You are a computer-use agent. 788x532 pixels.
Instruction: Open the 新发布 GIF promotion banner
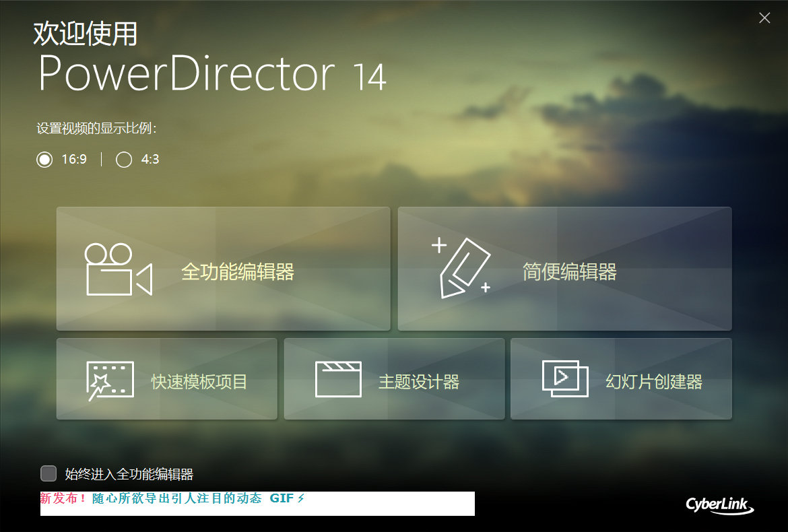257,503
